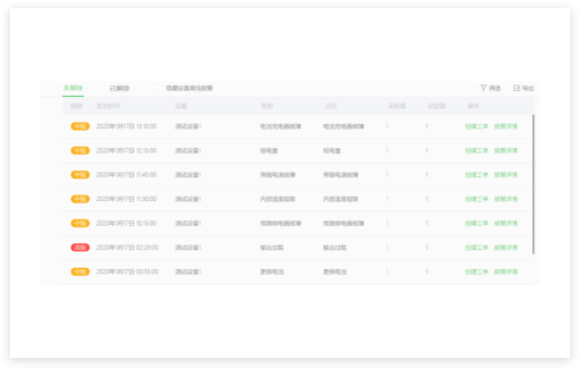Click 创建工单 in the 02:20:00 row
The width and height of the screenshot is (580, 370).
click(476, 248)
